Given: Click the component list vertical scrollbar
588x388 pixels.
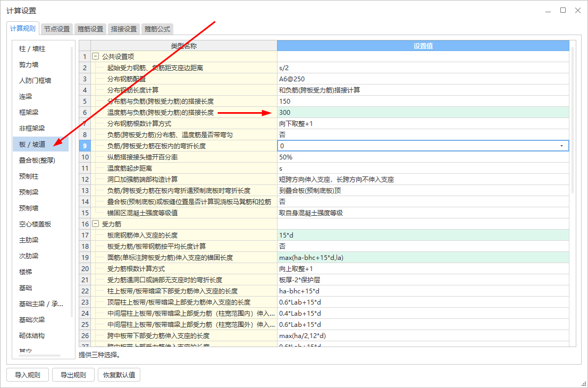Looking at the screenshot, I should coord(72,182).
